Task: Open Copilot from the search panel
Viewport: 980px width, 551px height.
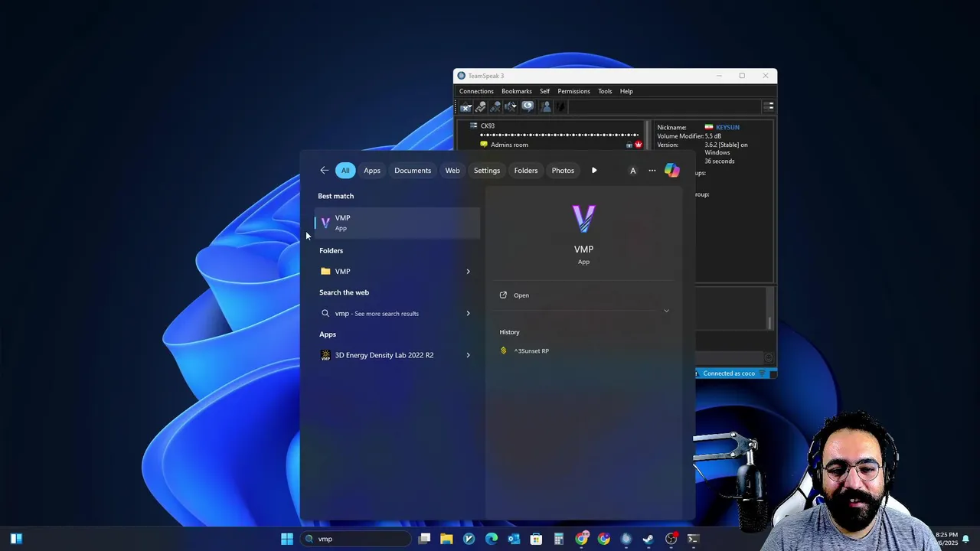Action: tap(672, 171)
